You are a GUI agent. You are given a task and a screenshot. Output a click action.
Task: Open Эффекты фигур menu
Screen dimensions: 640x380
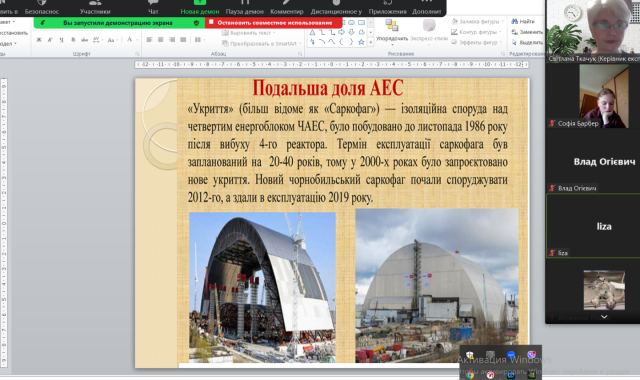[476, 42]
